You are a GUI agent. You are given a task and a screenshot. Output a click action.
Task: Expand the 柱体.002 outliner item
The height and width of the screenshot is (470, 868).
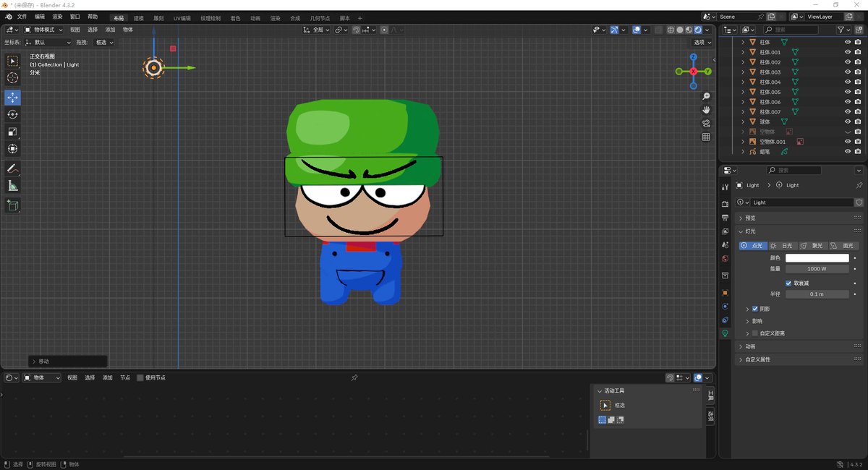[743, 62]
